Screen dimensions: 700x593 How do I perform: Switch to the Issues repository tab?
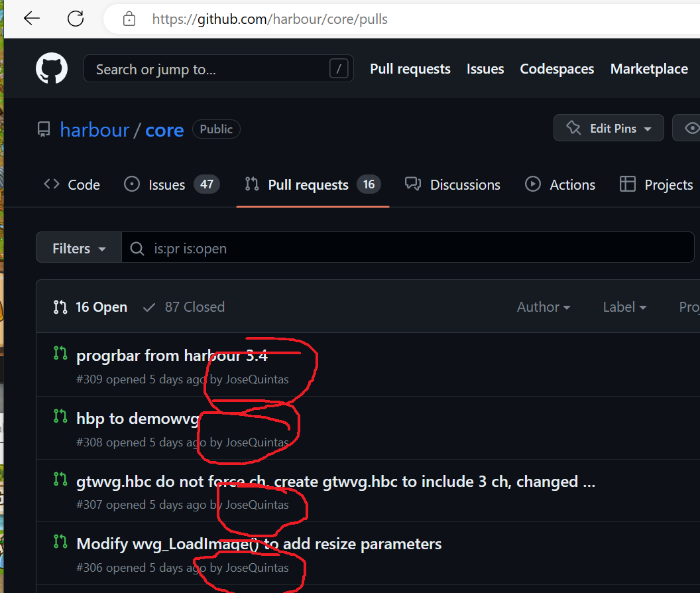click(x=172, y=184)
